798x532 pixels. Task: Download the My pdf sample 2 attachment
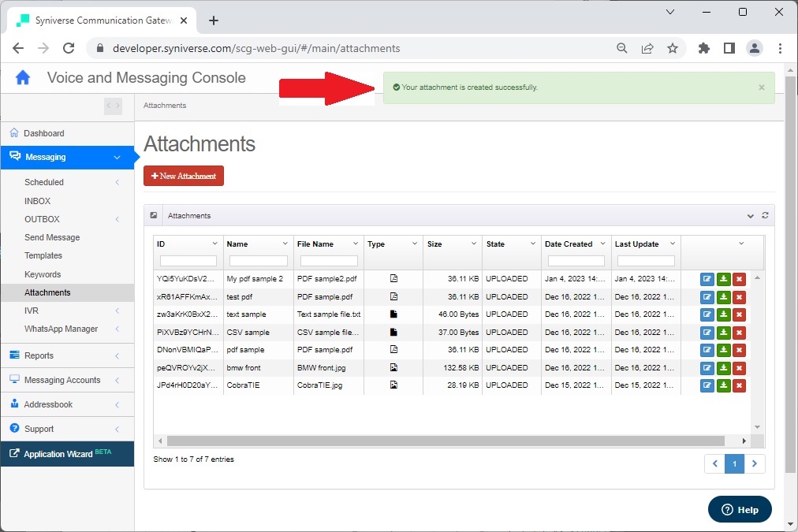723,279
